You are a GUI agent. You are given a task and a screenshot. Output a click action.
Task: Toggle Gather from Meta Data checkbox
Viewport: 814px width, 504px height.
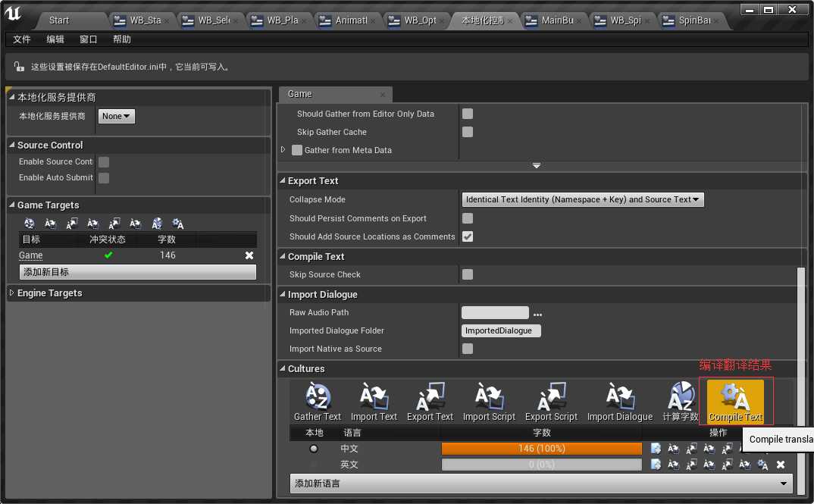(297, 150)
